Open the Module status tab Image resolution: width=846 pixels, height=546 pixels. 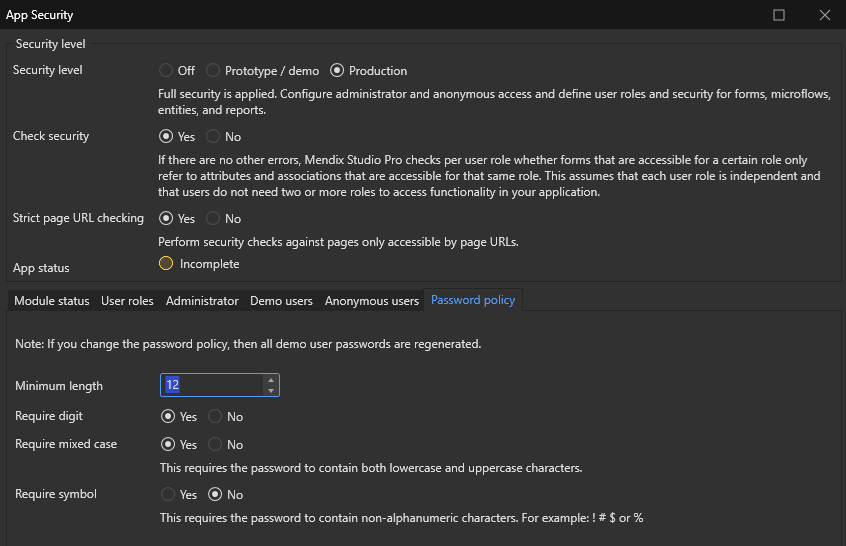[x=51, y=301]
